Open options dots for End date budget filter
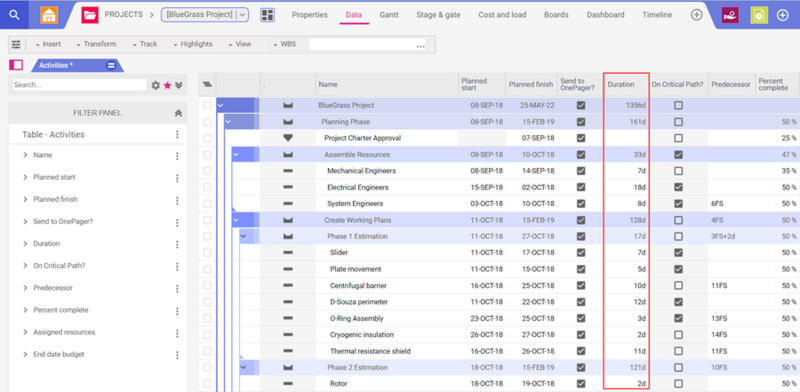Screen dimensions: 800x392 tap(177, 355)
